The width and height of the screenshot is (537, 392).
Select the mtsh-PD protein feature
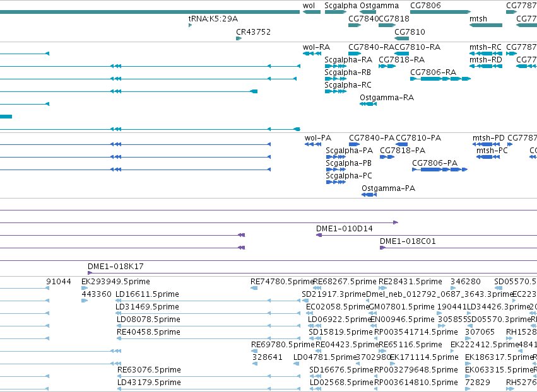(487, 144)
